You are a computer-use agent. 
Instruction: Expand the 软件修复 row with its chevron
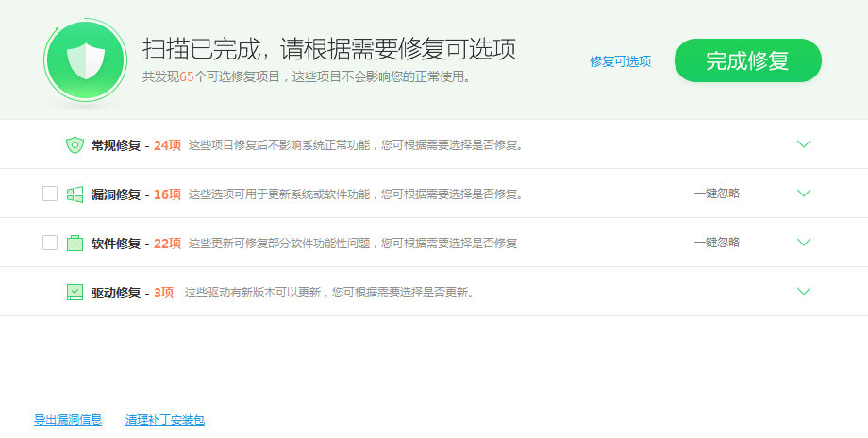coord(804,243)
